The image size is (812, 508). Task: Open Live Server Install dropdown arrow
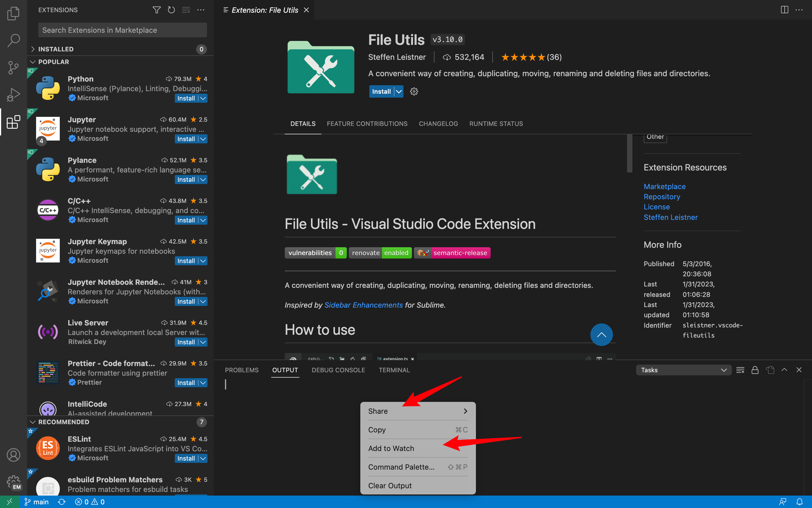203,342
